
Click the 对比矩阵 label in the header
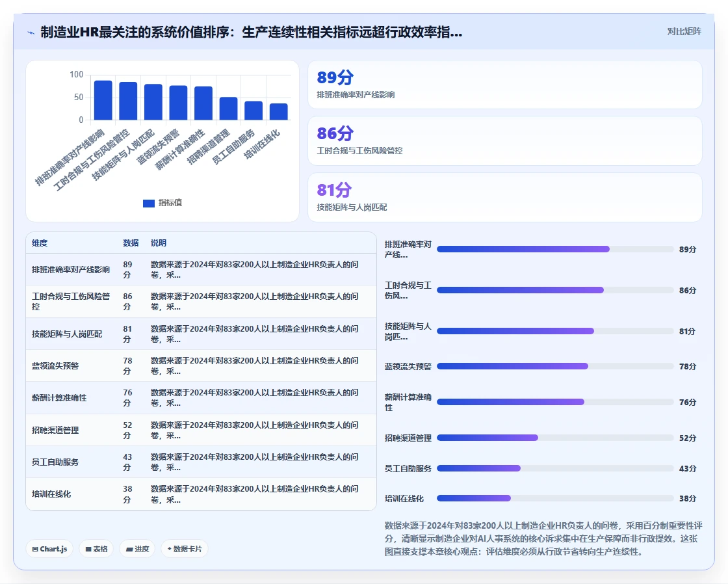[684, 32]
